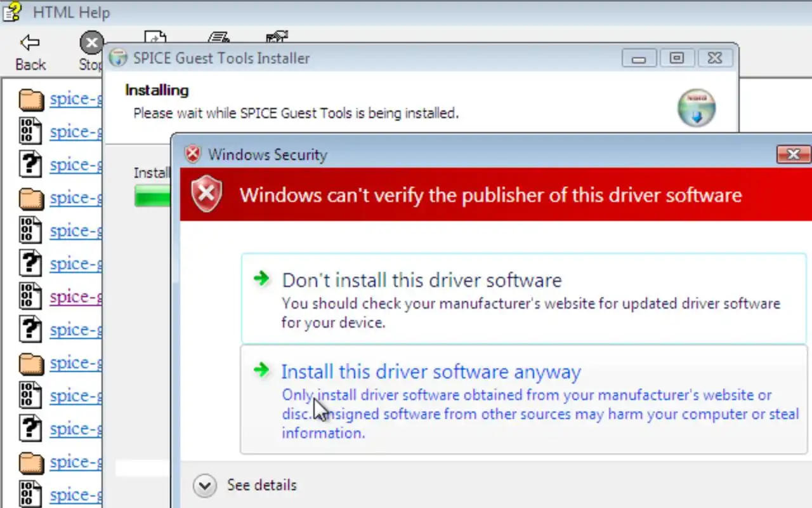This screenshot has width=812, height=508.
Task: Click the SPICE installer globe logo
Action: pos(697,108)
